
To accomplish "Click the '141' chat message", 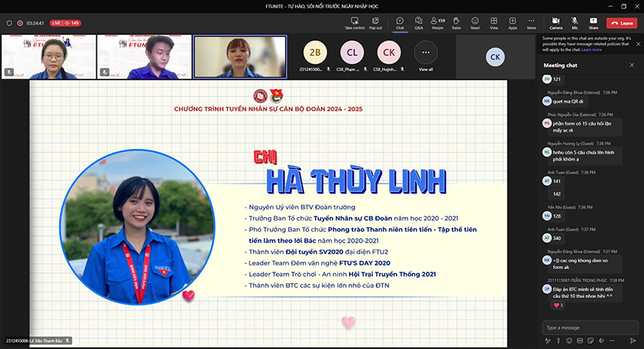I will click(557, 181).
